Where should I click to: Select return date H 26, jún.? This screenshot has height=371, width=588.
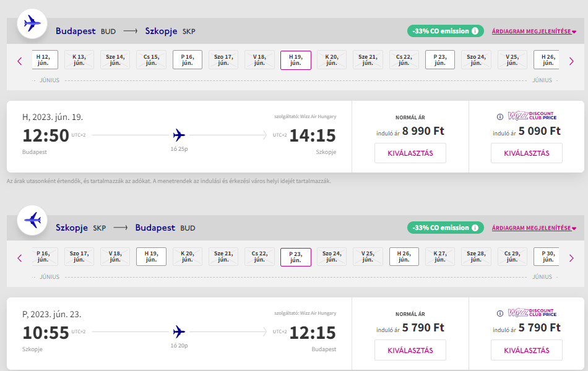tap(404, 256)
